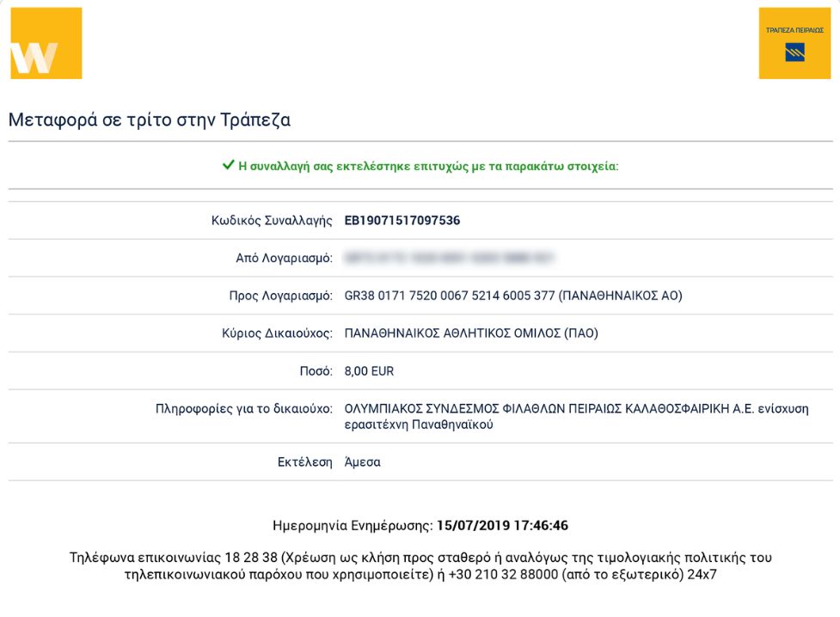The height and width of the screenshot is (617, 840).
Task: Select the IBAN GR38 0171 7520 0067 5214 6005 377
Action: click(450, 296)
